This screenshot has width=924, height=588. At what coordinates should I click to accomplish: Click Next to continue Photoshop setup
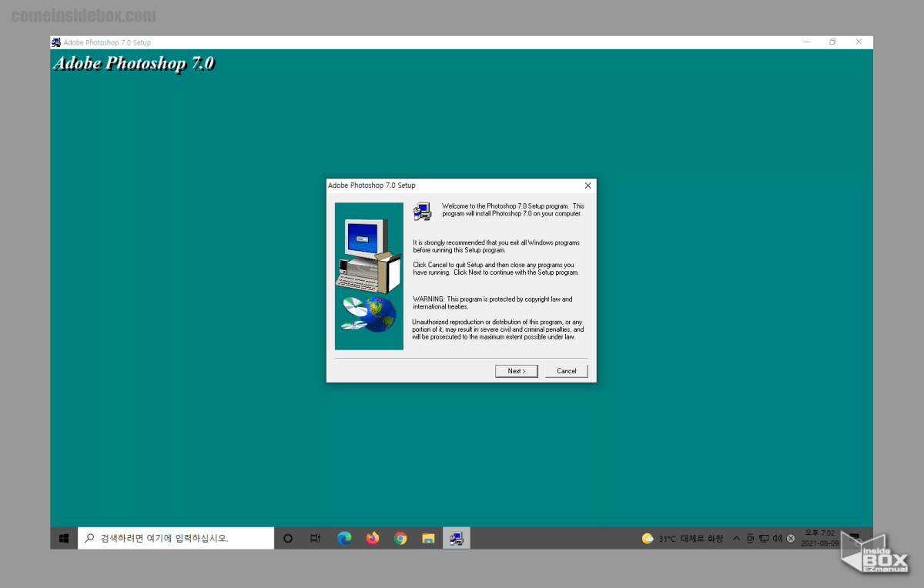pyautogui.click(x=517, y=371)
